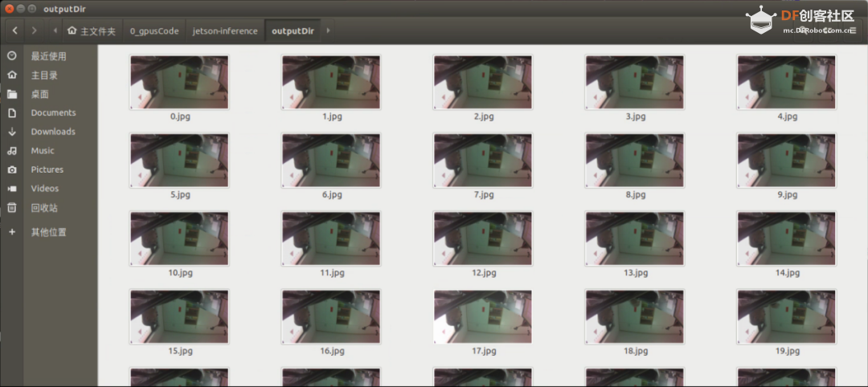Viewport: 868px width, 387px height.
Task: Click the path bar left scroll arrow
Action: point(55,31)
